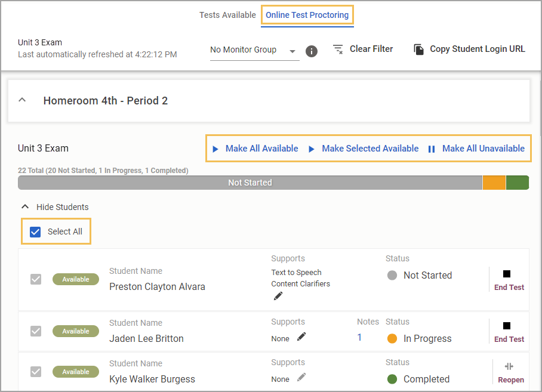Click the orange In Progress bar segment
The image size is (542, 392).
click(494, 183)
